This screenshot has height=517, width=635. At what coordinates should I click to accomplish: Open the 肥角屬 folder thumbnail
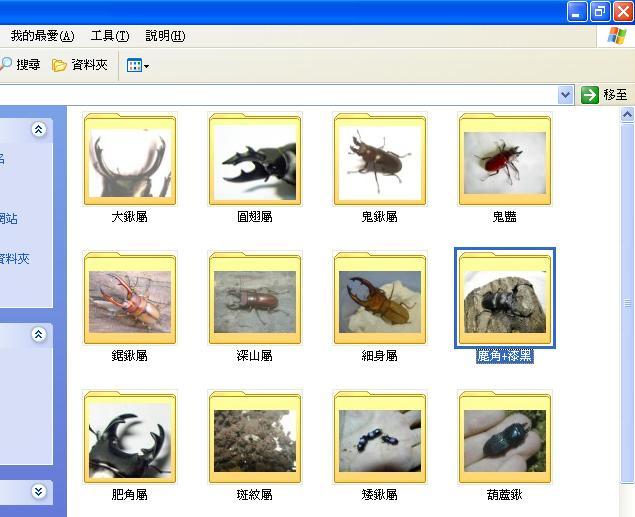click(130, 437)
